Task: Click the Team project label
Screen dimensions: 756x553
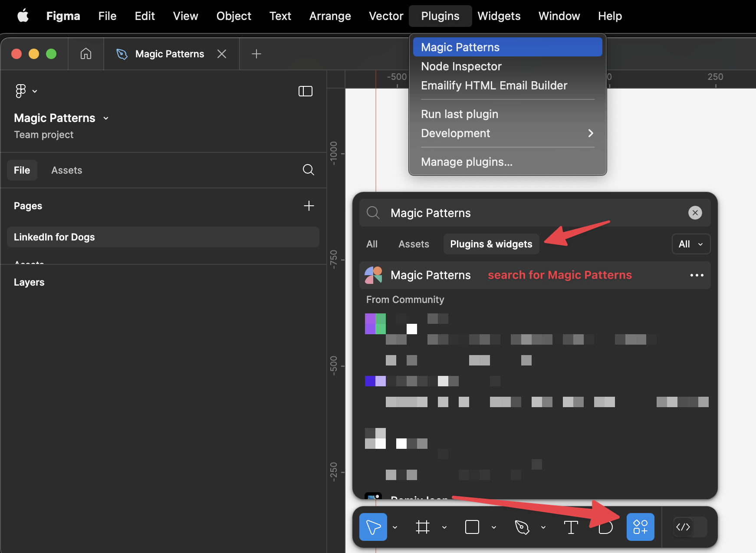Action: pos(43,135)
